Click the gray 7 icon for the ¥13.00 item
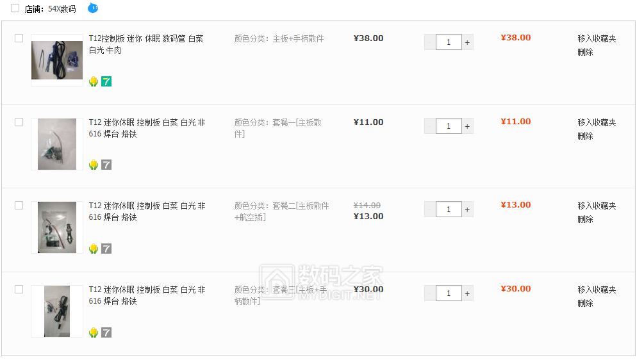Screen dimensions: 644x360 106,249
